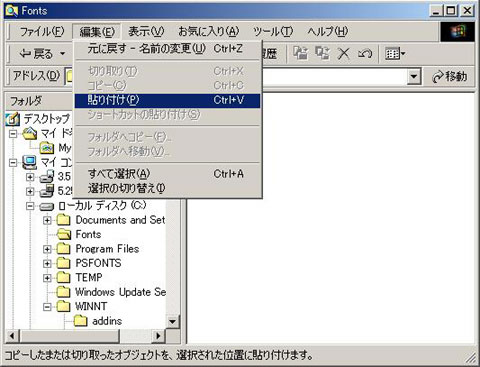Viewport: 480px width, 367px height.
Task: Click the Undo arrow toolbar icon
Action: click(365, 53)
